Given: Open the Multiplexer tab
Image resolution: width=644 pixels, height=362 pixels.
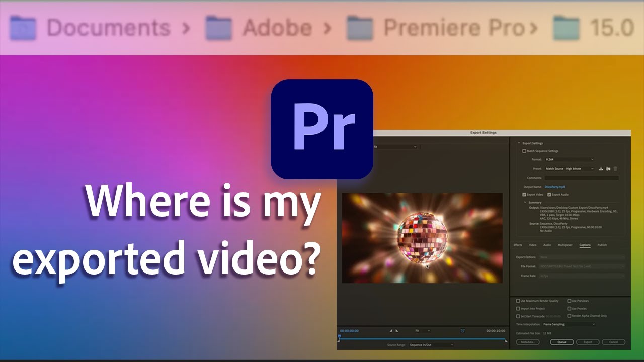Looking at the screenshot, I should pyautogui.click(x=565, y=245).
